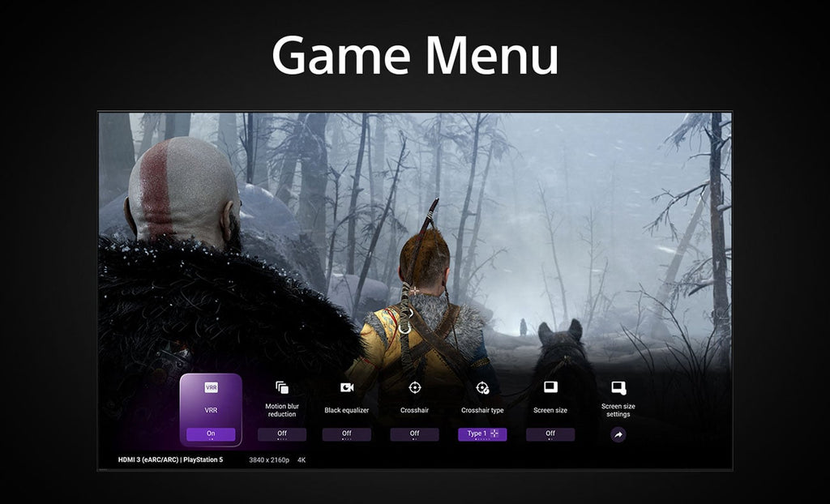Image resolution: width=830 pixels, height=504 pixels.
Task: Change the Crosshair type Type 1 value
Action: coord(482,434)
